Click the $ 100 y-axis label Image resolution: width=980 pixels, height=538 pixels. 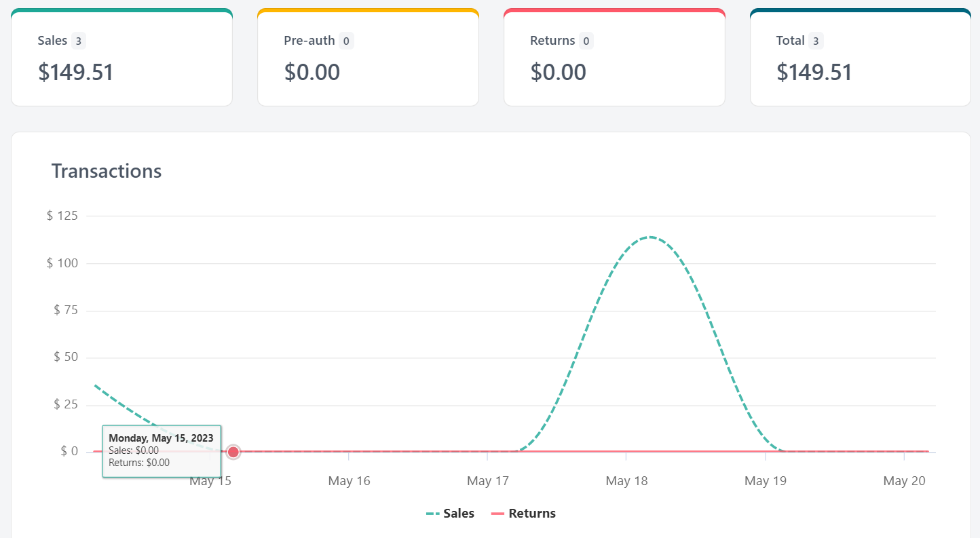(x=62, y=263)
